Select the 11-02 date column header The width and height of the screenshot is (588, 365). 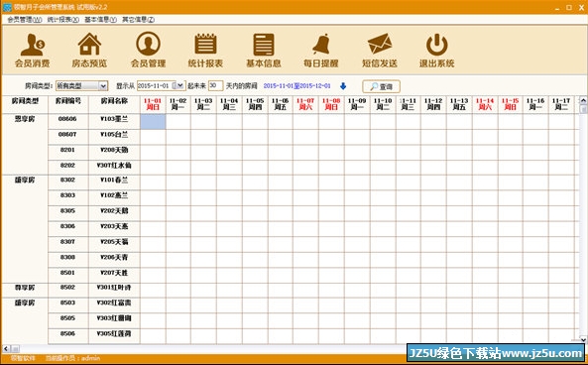[x=178, y=105]
